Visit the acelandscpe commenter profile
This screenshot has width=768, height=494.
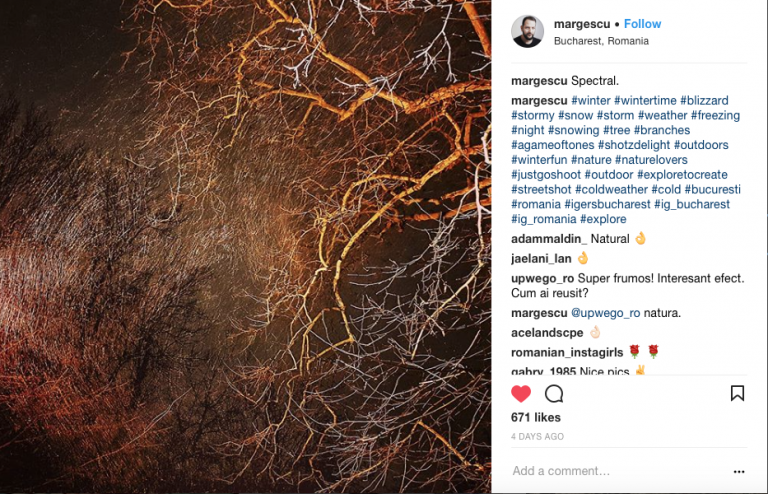pyautogui.click(x=547, y=333)
